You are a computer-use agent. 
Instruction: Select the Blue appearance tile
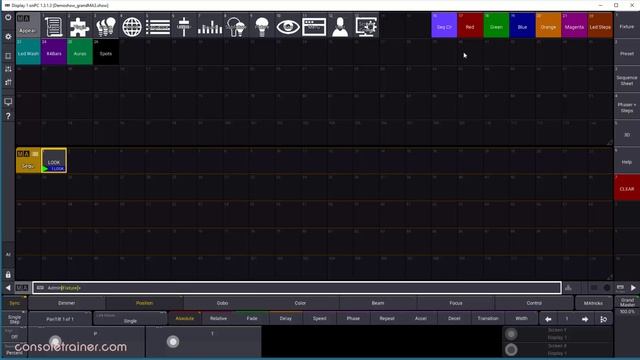click(522, 25)
